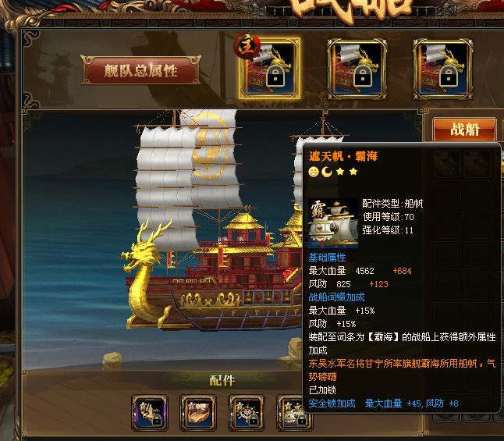Viewport: 504px width, 441px height.
Task: Click the first gold star in tooltip
Action: (x=340, y=172)
